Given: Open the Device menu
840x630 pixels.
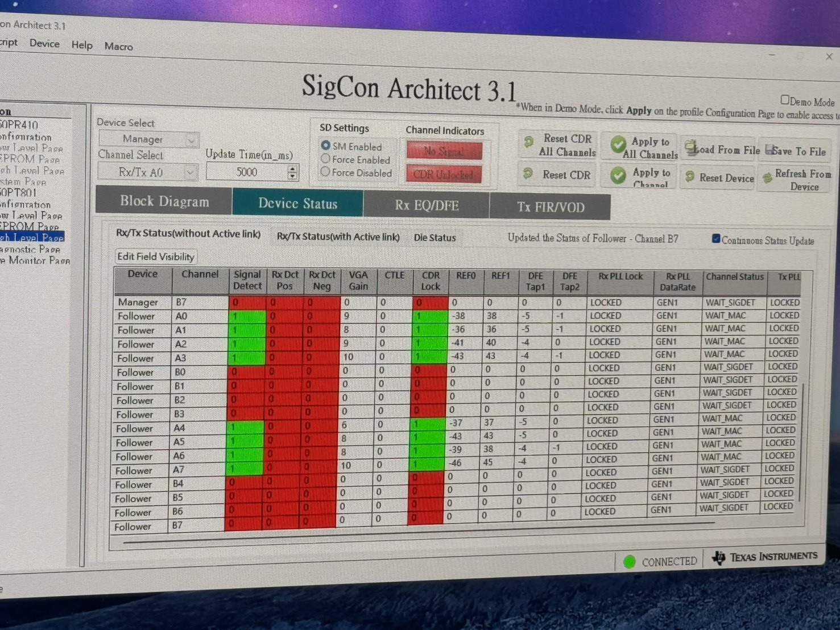Looking at the screenshot, I should tap(44, 43).
